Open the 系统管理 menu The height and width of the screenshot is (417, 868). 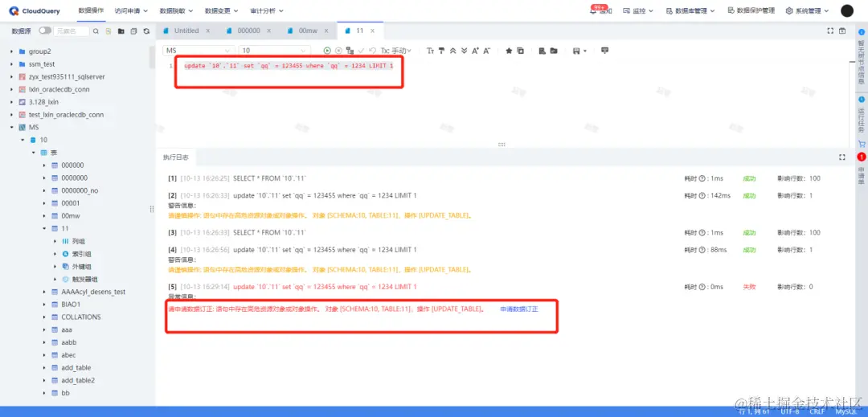807,10
